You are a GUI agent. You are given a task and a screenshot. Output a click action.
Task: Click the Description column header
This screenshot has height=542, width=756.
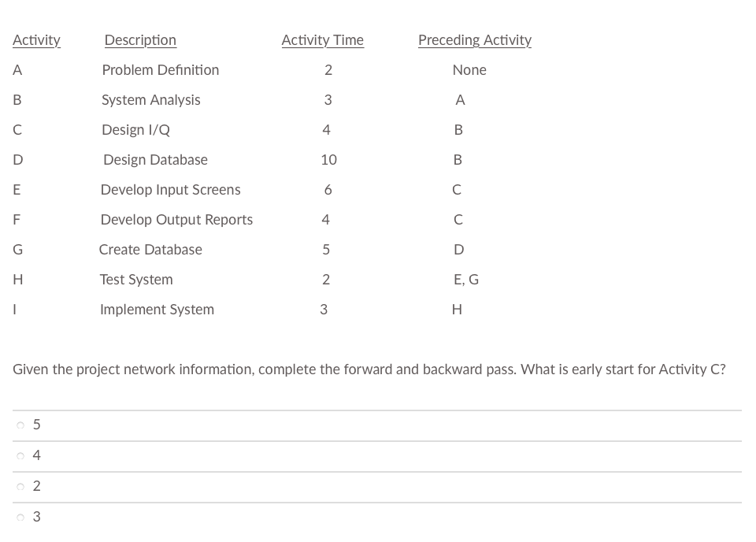click(140, 40)
